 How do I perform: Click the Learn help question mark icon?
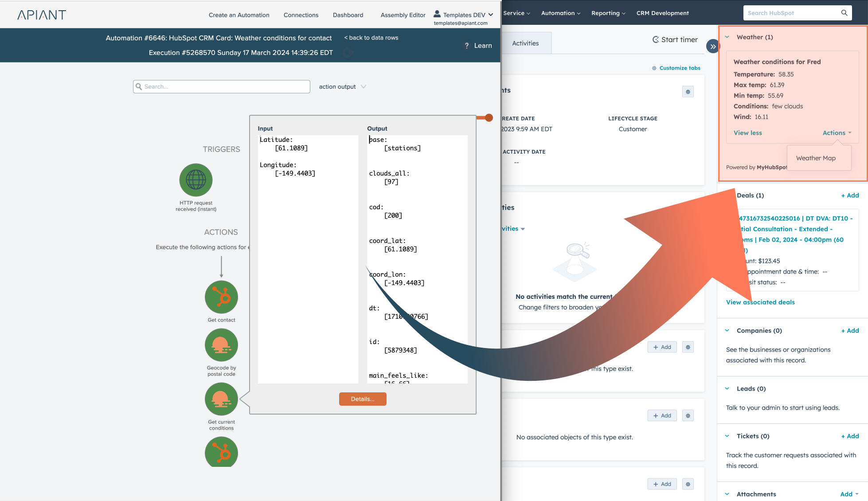466,46
